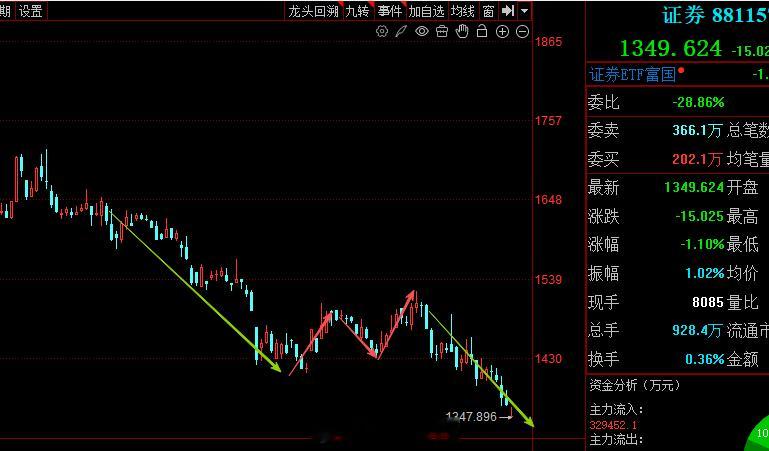769x451 pixels.
Task: Open the toolbox briefcase icon
Action: 442,32
